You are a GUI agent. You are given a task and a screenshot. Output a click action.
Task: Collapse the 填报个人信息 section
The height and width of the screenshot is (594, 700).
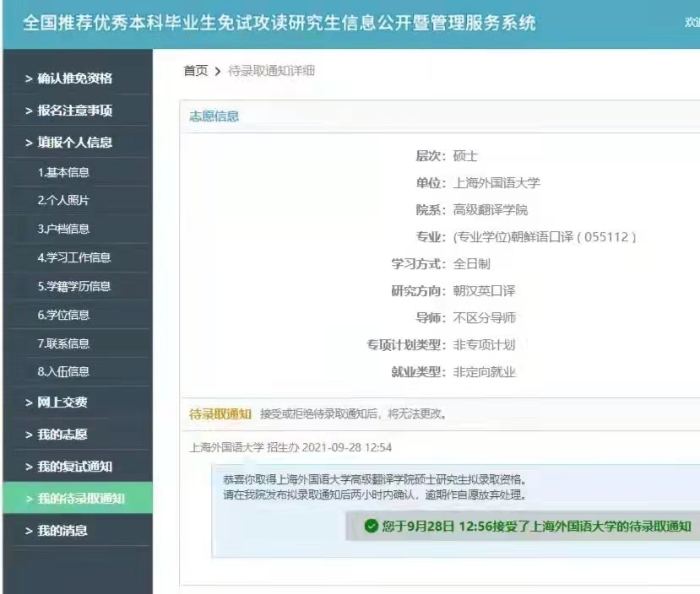tap(74, 143)
